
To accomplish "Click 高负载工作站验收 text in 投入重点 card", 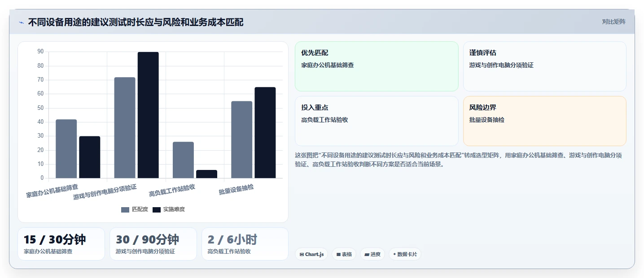I will [325, 120].
